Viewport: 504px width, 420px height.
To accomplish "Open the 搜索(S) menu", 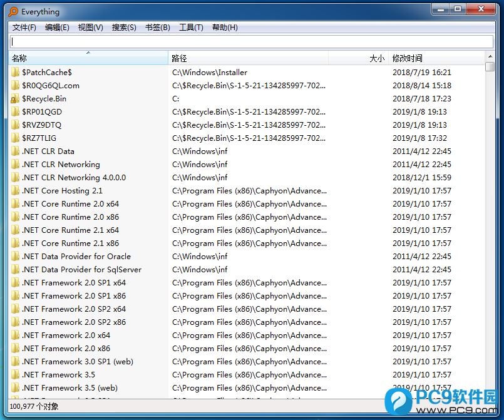I will coord(124,28).
